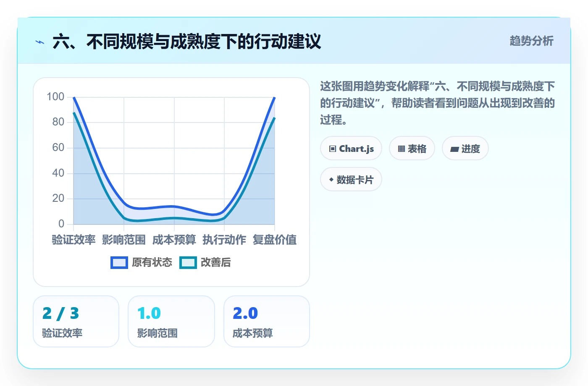The height and width of the screenshot is (386, 588).
Task: Click the bar icon in 进度 tag
Action: coord(454,149)
